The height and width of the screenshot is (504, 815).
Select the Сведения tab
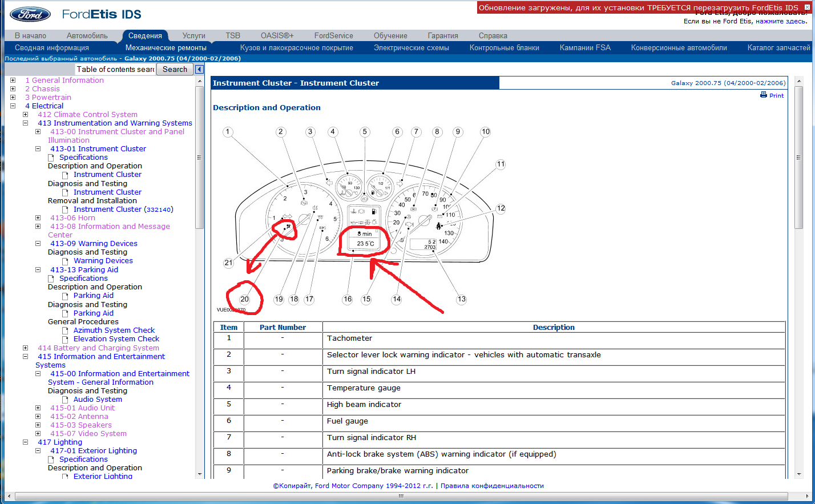pos(145,35)
